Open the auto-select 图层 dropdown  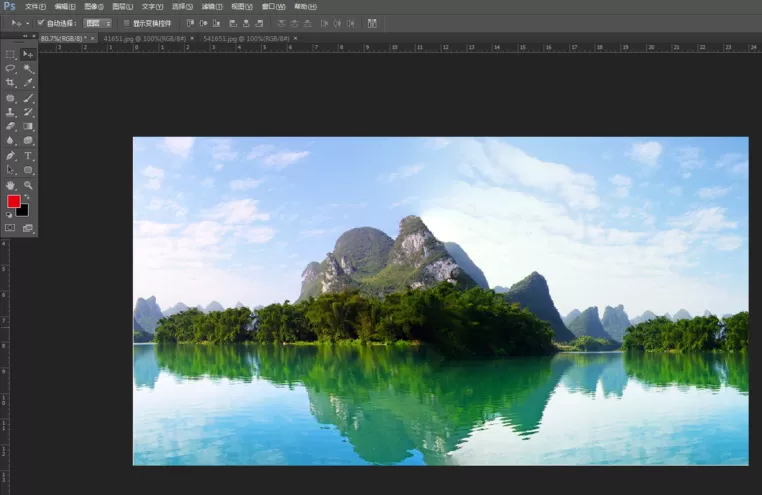tap(97, 23)
